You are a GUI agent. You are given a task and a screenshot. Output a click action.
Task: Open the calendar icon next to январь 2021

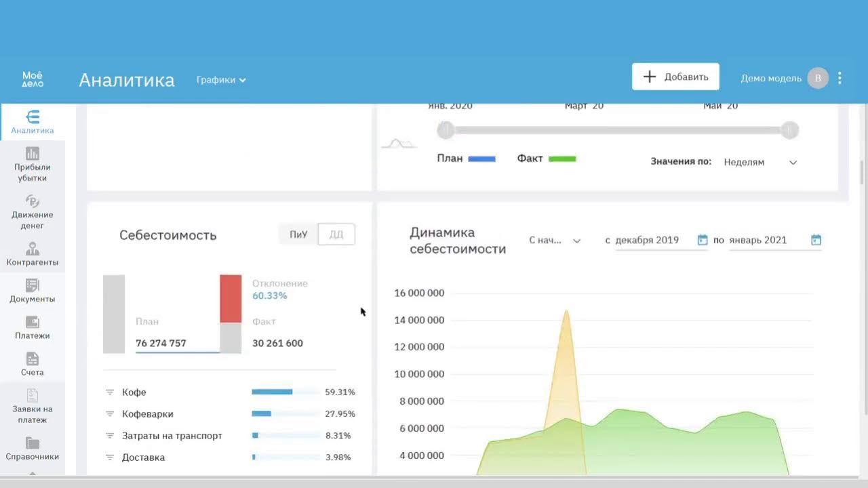(x=816, y=240)
